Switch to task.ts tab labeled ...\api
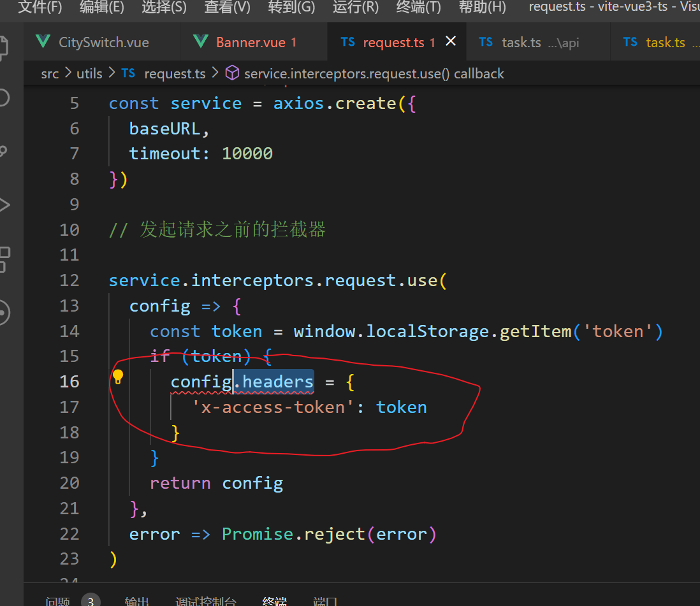Image resolution: width=700 pixels, height=606 pixels. 538,43
